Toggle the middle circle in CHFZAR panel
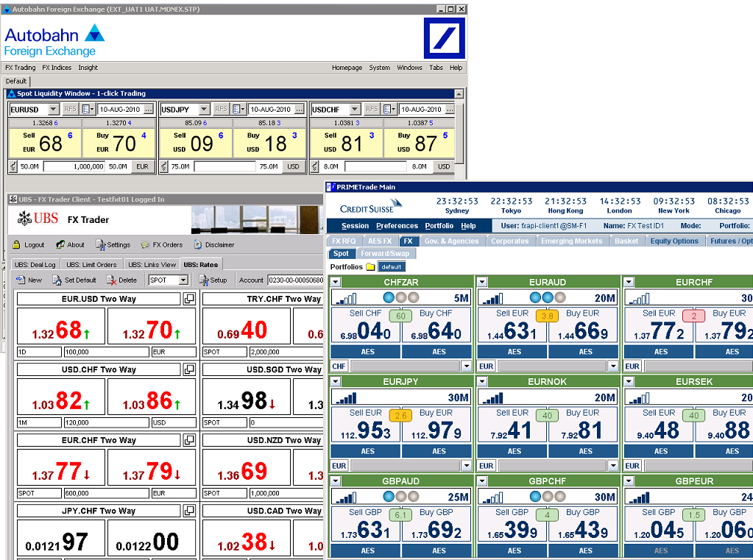Screen dimensions: 753x560 click(x=401, y=298)
